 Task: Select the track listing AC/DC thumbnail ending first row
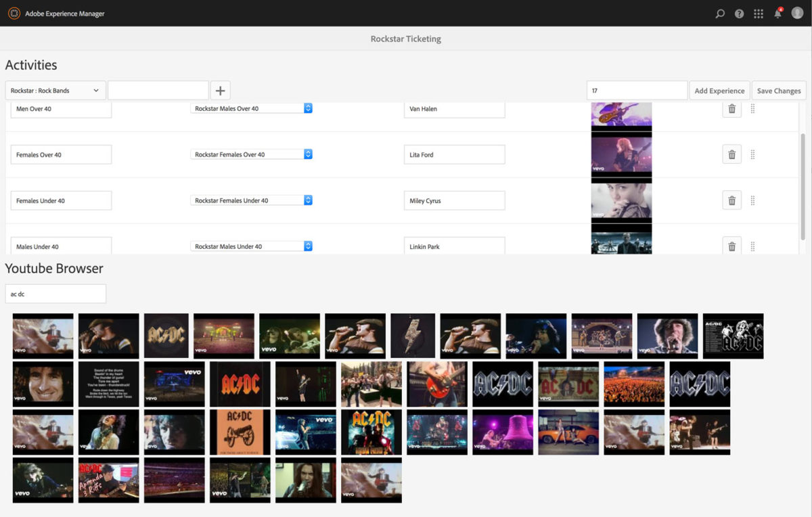[733, 336]
